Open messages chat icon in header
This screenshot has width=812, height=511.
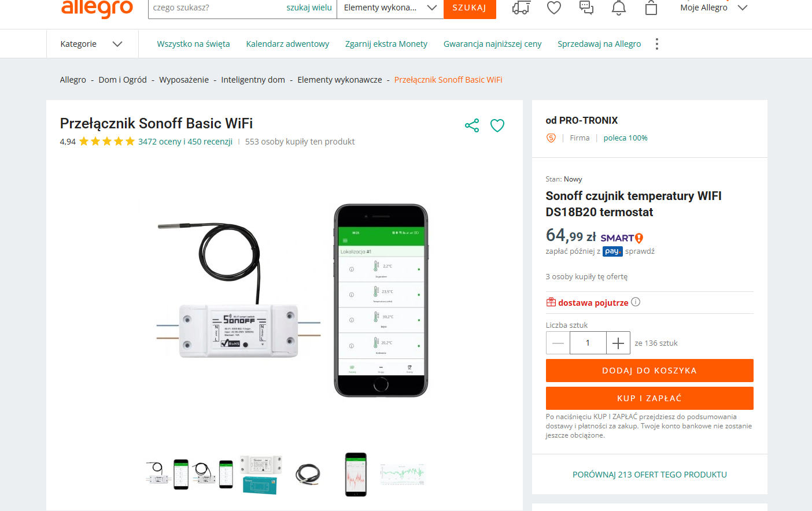pos(586,8)
